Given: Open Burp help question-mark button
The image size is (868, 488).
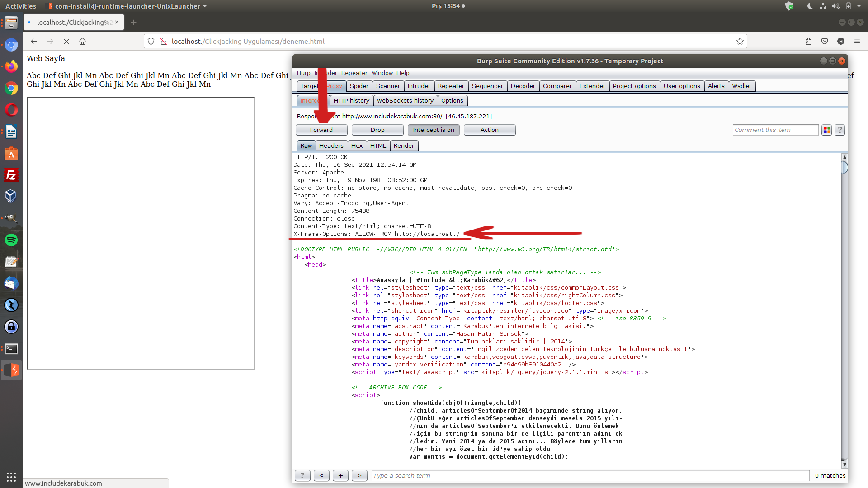Looking at the screenshot, I should (840, 130).
